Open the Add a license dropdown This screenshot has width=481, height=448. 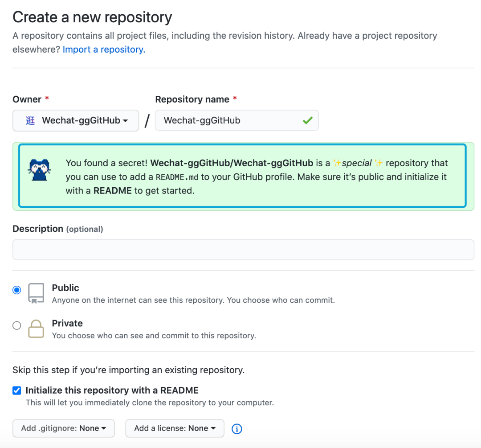[175, 428]
